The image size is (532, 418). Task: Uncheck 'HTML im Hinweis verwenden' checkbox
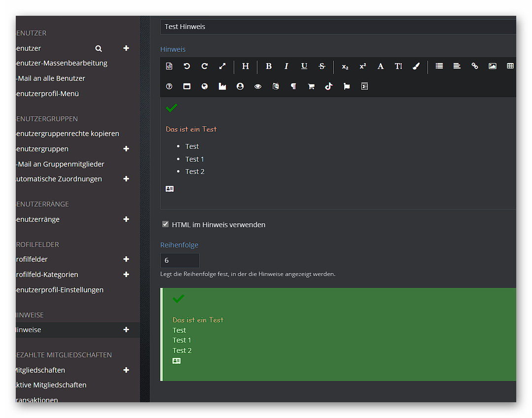[x=166, y=224]
